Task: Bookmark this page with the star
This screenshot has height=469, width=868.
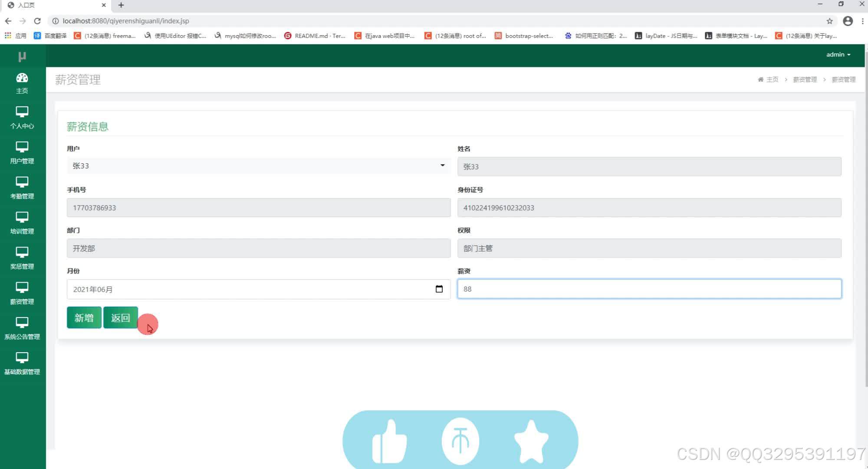Action: (829, 21)
